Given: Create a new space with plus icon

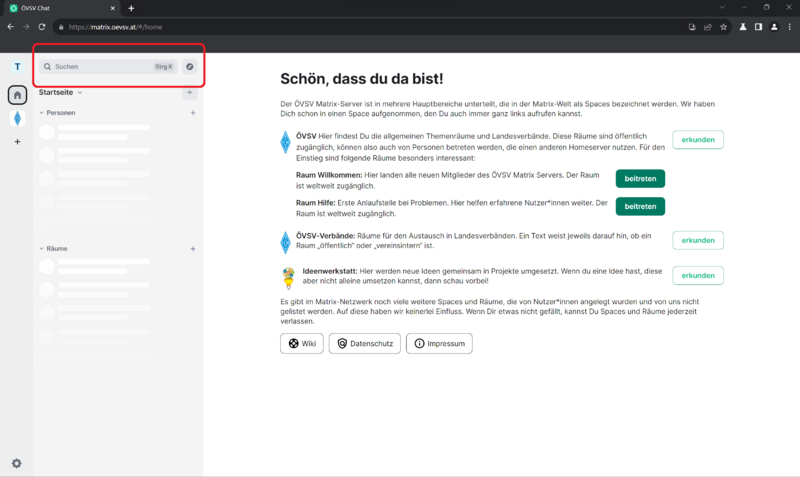Looking at the screenshot, I should click(17, 142).
